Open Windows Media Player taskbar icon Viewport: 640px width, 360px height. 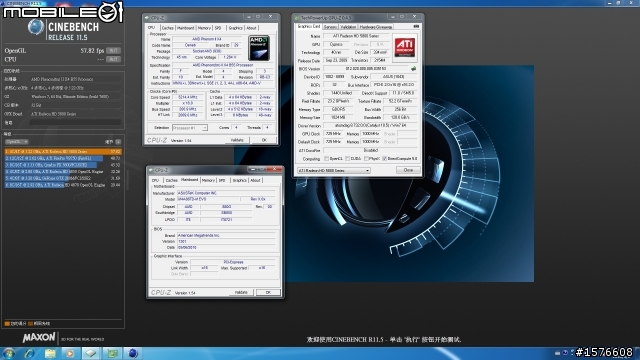(x=70, y=353)
